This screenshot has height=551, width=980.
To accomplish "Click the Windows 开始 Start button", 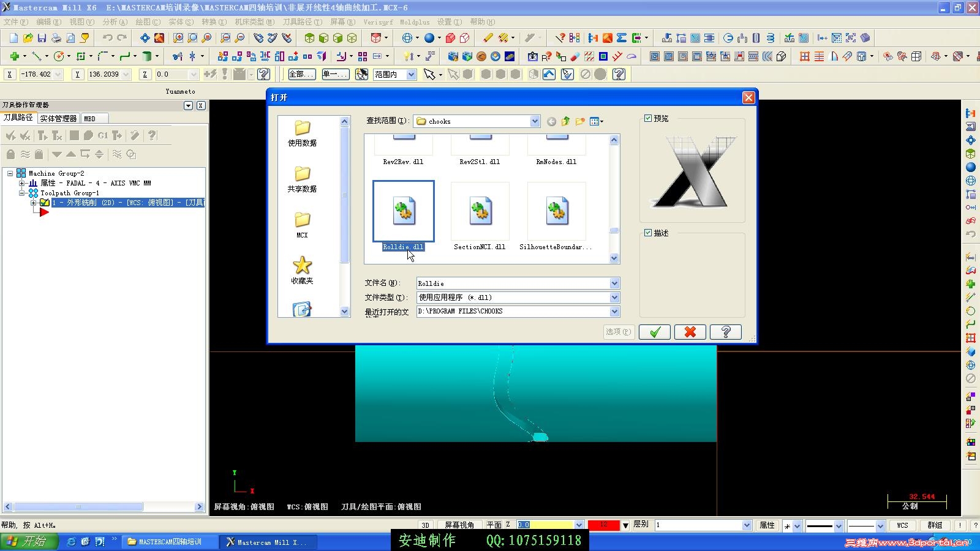I will pos(29,542).
